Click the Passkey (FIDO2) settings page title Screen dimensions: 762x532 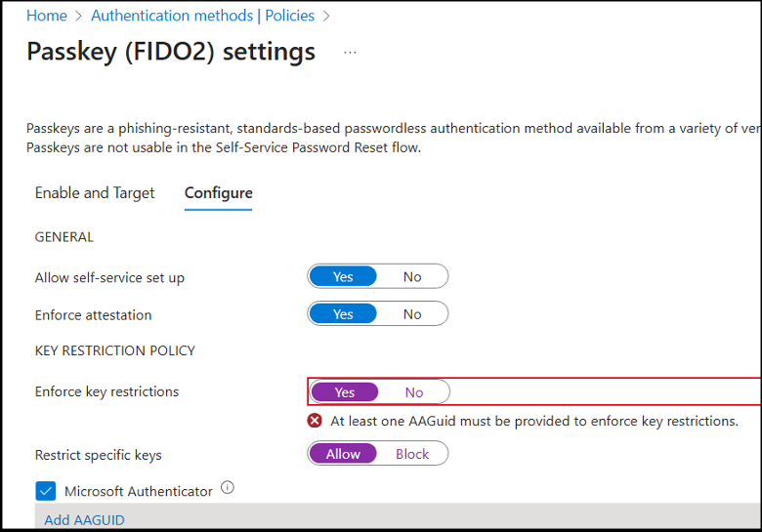point(171,52)
